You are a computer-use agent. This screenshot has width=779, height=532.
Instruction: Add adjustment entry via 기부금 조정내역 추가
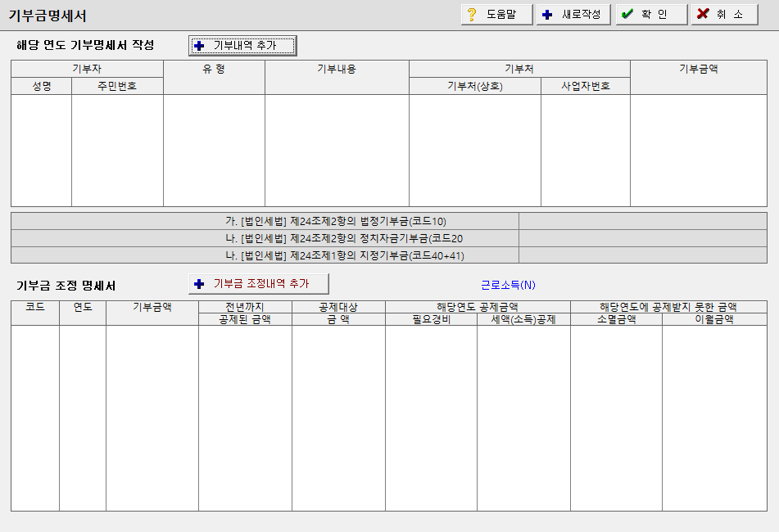tap(259, 284)
